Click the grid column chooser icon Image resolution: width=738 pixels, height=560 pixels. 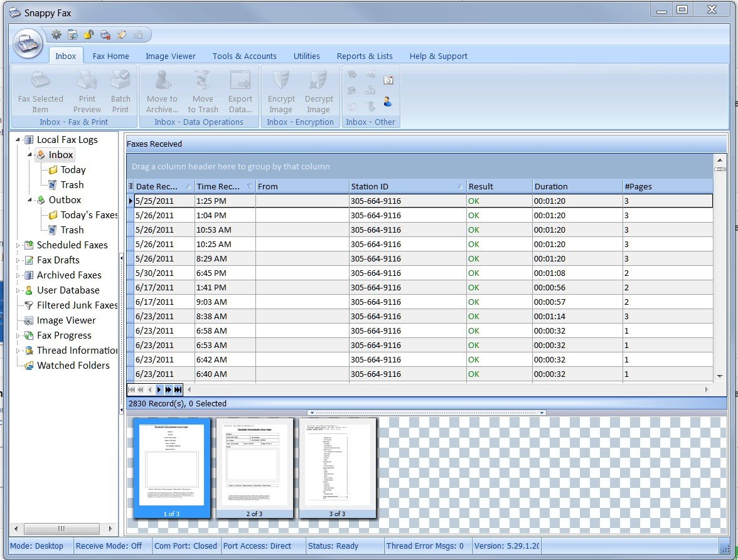click(x=131, y=186)
